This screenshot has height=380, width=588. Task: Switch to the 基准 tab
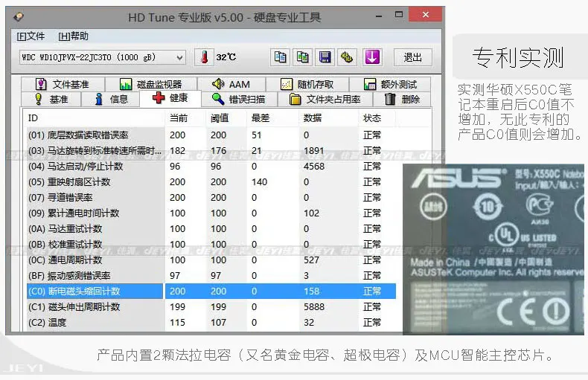51,100
